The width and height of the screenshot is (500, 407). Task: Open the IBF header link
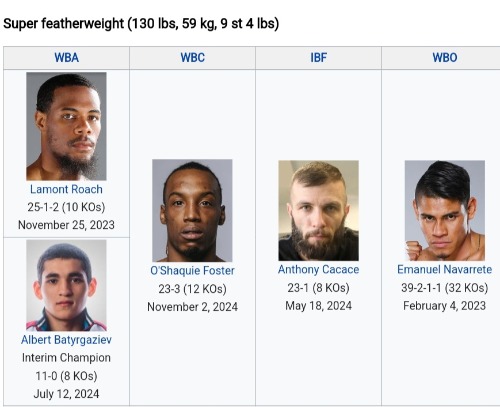pos(318,58)
